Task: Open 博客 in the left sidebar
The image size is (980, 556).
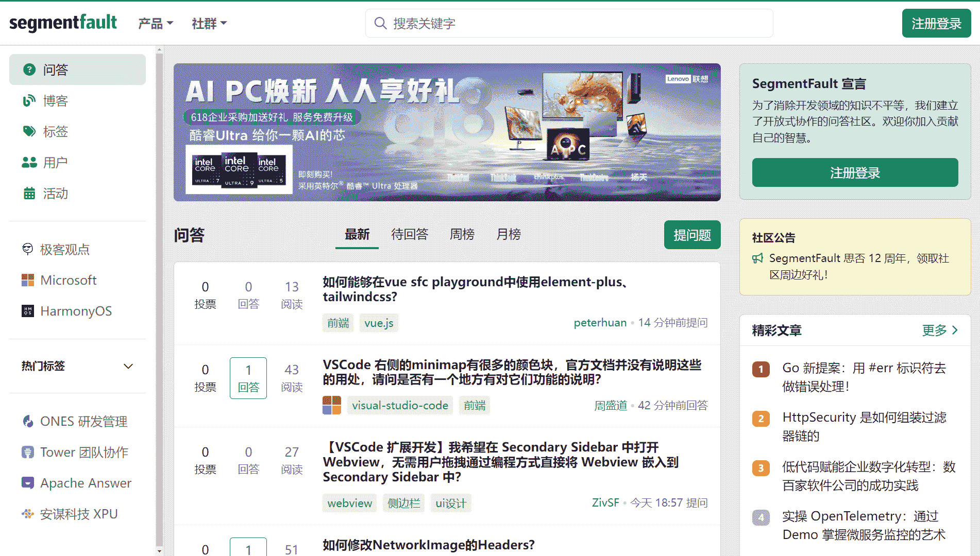Action: 77,100
